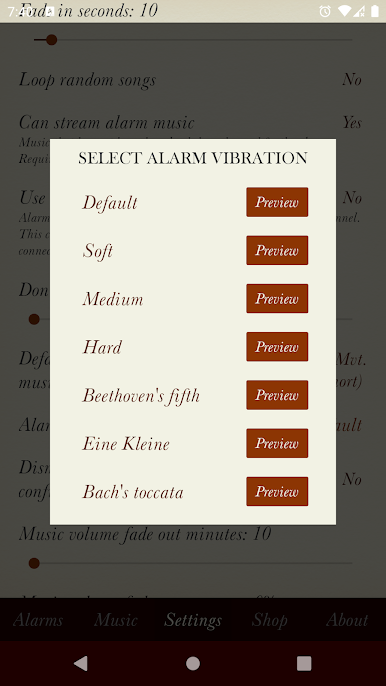Preview the Eine Kleine vibration
Viewport: 386px width, 686px height.
point(277,443)
